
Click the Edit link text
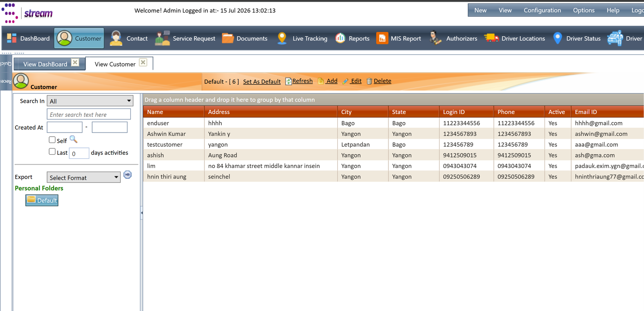point(356,81)
